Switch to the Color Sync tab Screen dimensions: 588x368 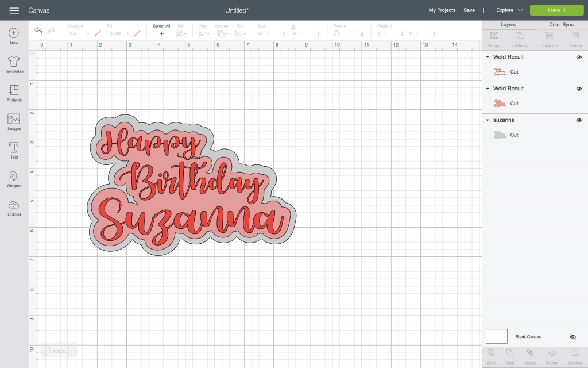(561, 24)
